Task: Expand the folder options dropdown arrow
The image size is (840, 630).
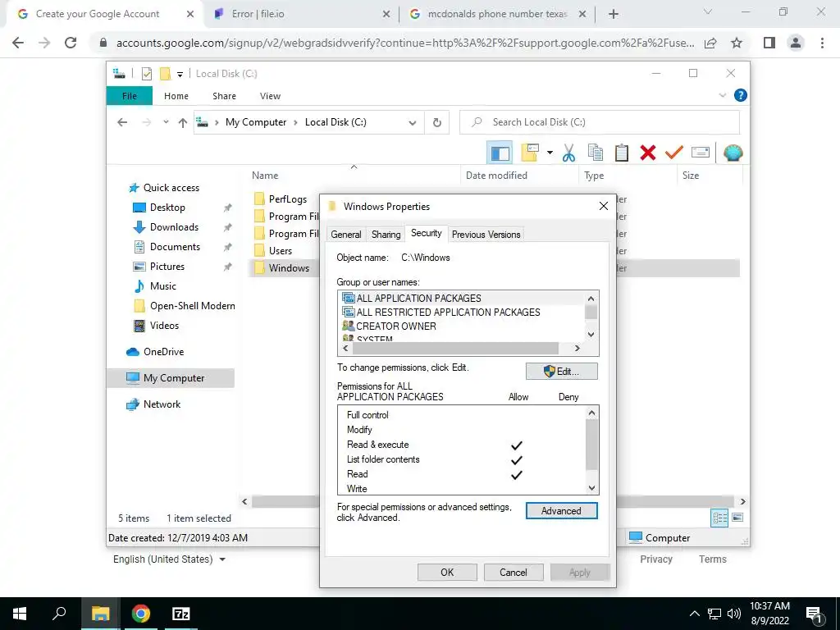Action: [x=550, y=153]
